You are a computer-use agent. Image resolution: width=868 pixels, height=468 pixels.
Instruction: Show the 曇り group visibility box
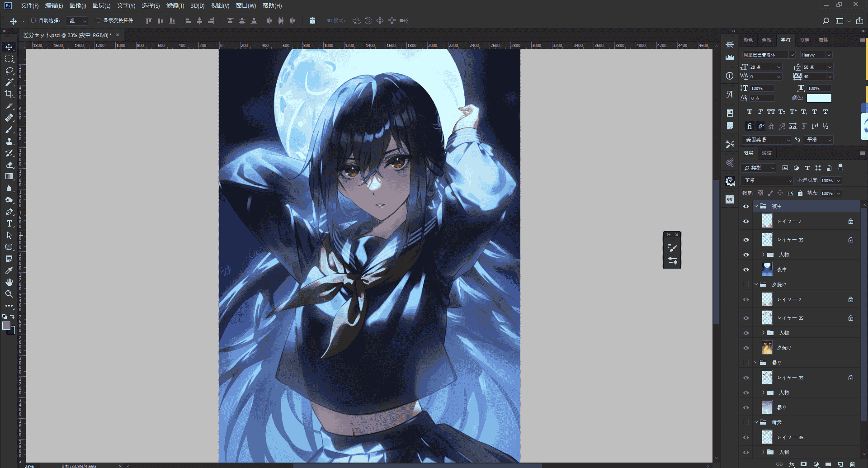coord(746,363)
